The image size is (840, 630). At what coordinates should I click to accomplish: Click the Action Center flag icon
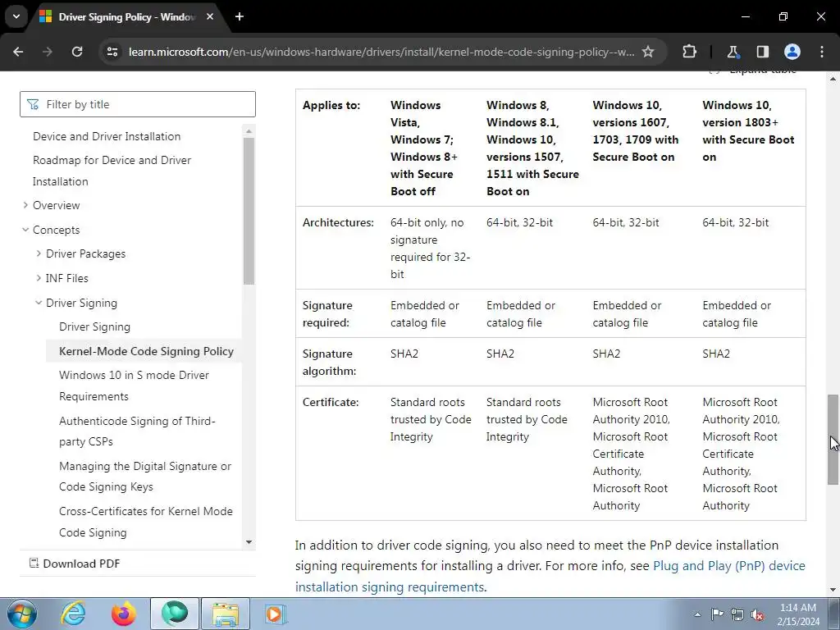pos(717,614)
